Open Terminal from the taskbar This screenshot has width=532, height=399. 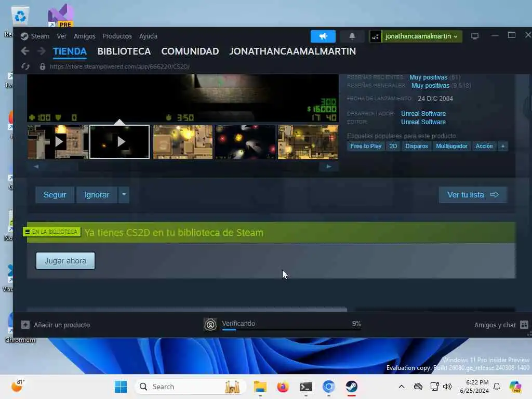tap(305, 387)
